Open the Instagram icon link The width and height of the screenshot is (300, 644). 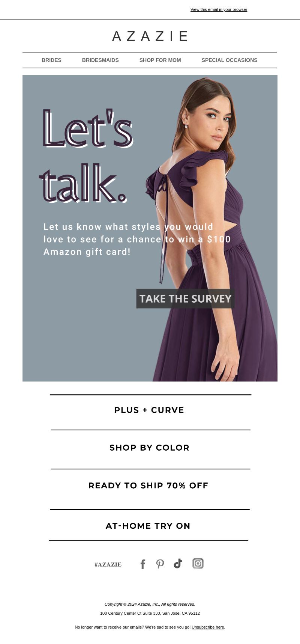[198, 563]
